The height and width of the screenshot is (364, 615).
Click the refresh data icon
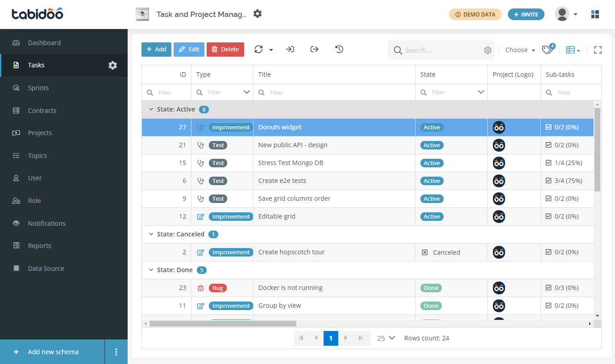pyautogui.click(x=258, y=50)
